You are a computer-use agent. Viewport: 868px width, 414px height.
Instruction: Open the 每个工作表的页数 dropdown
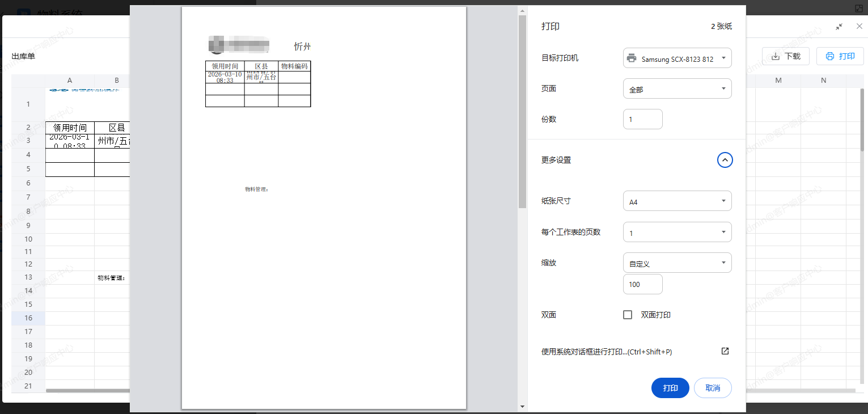pos(677,233)
